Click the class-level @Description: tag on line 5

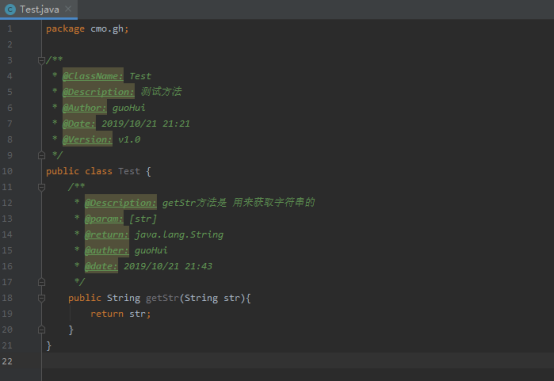99,92
